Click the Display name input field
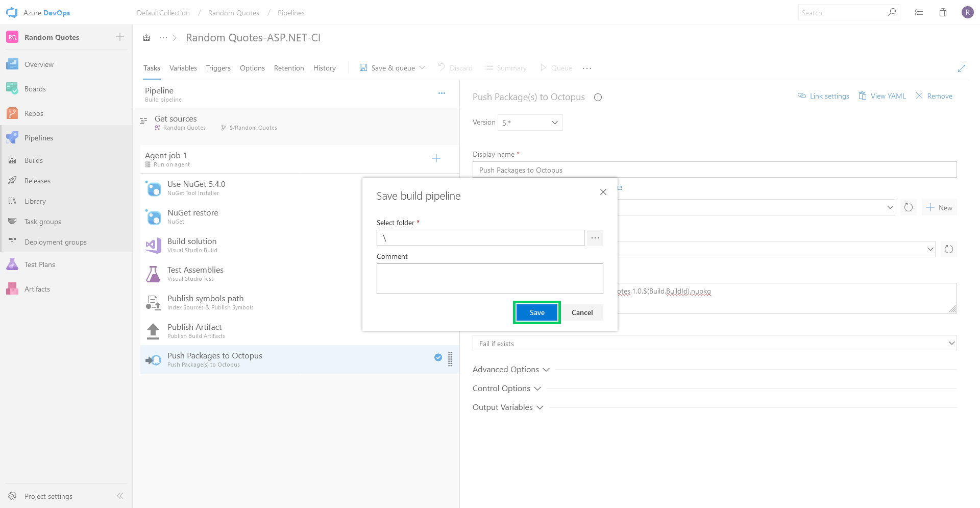Viewport: 980px width, 508px height. tap(715, 170)
